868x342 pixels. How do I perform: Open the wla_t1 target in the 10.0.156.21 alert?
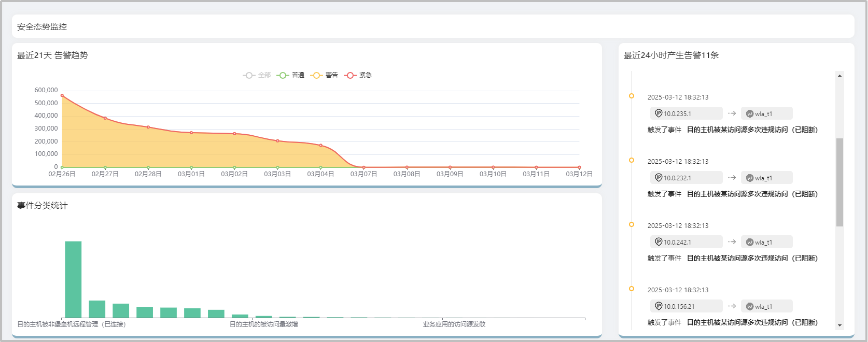(x=767, y=306)
